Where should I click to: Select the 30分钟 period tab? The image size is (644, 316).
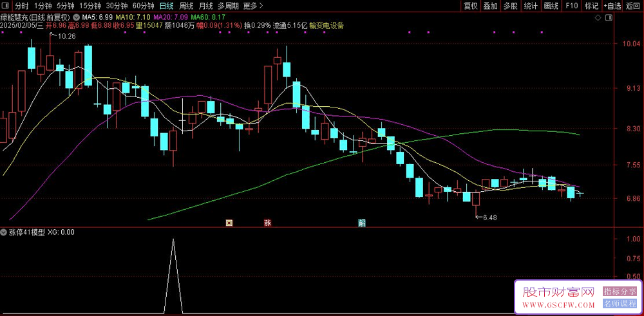pyautogui.click(x=117, y=6)
